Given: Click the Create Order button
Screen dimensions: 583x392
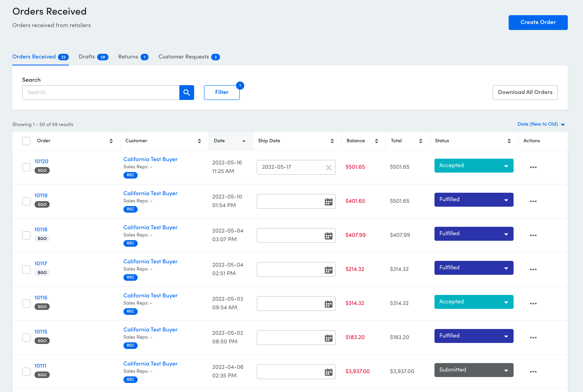Looking at the screenshot, I should (538, 23).
